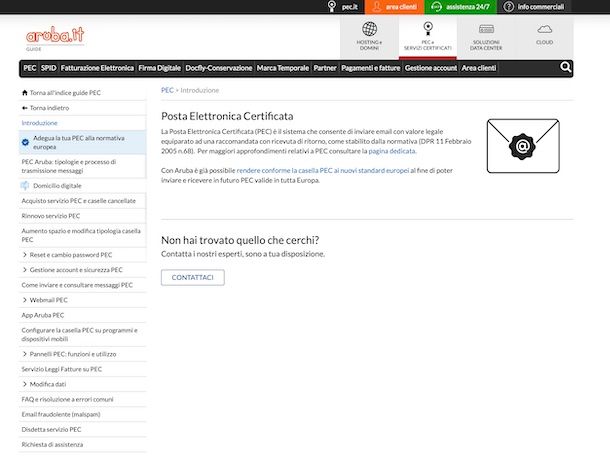
Task: Click the blue badge icon beside Adegua la tua PEC
Action: pyautogui.click(x=25, y=142)
